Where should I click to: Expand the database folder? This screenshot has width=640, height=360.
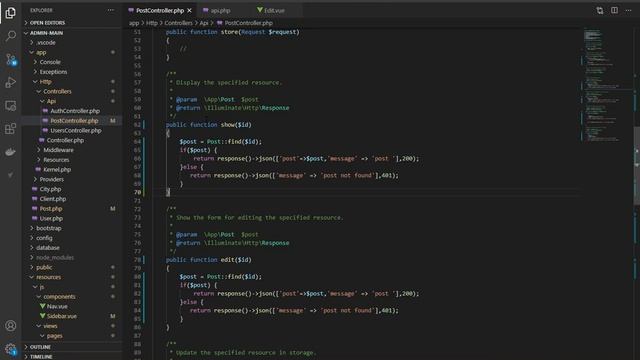(47, 248)
